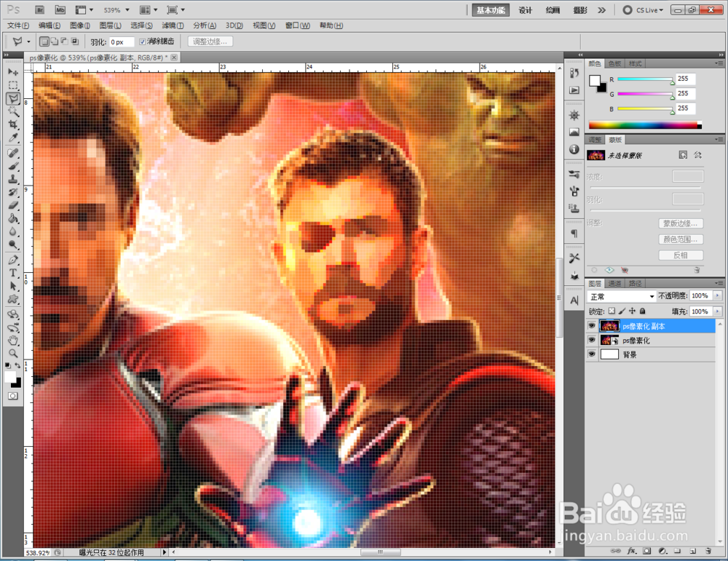Select the Eyedropper tool
The width and height of the screenshot is (728, 561).
click(x=13, y=138)
